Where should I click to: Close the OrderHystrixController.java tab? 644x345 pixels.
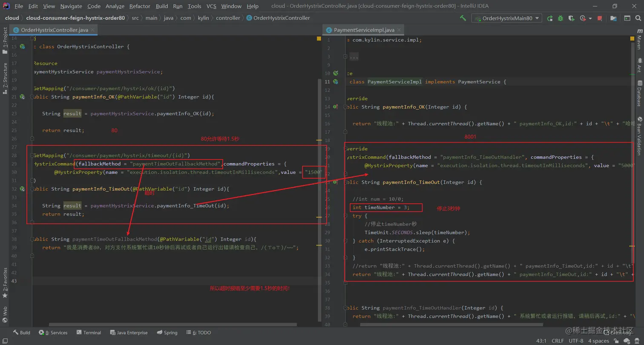(93, 30)
